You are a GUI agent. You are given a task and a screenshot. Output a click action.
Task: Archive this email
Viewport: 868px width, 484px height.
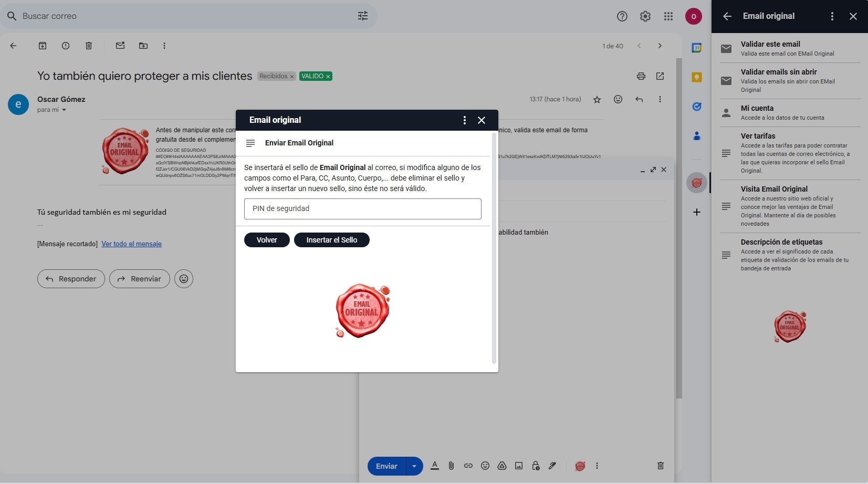tap(43, 46)
